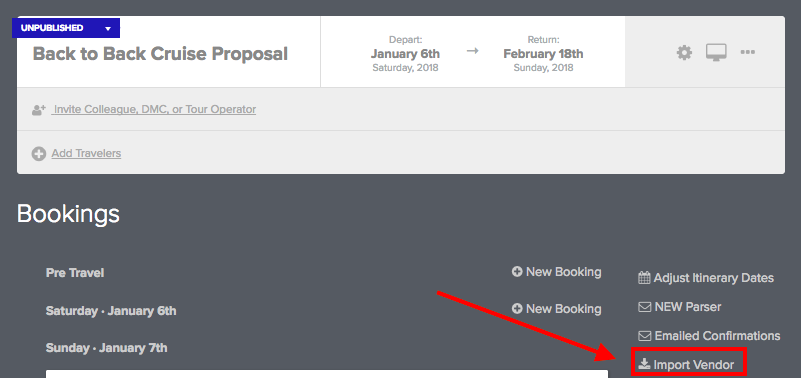
Task: Click the calendar icon for Adjust Itinerary Dates
Action: pyautogui.click(x=644, y=278)
